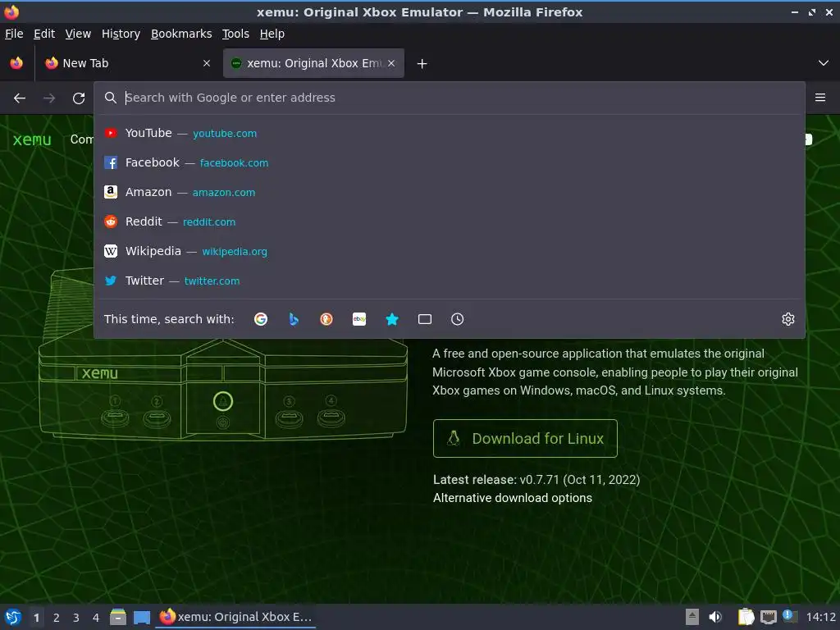Open the File menu
This screenshot has height=630, width=840.
[14, 34]
